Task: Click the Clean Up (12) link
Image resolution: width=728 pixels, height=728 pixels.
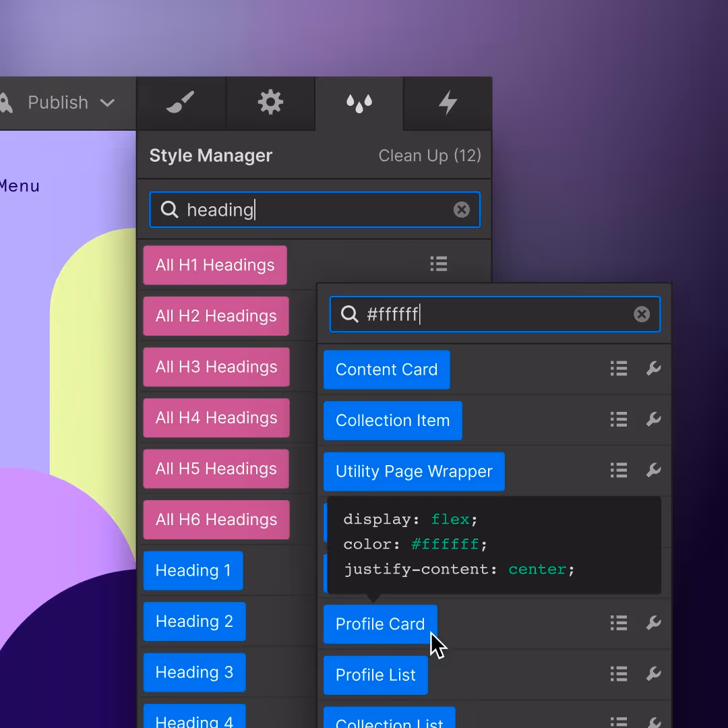Action: [430, 156]
